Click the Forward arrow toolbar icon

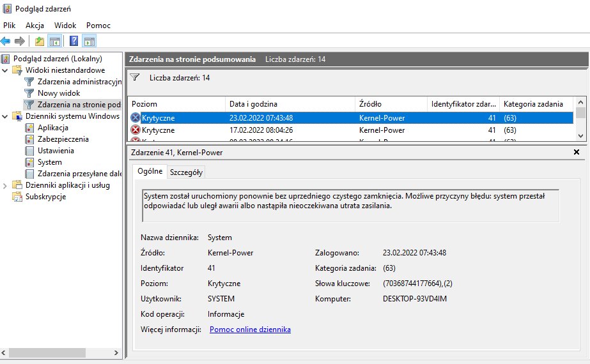20,41
